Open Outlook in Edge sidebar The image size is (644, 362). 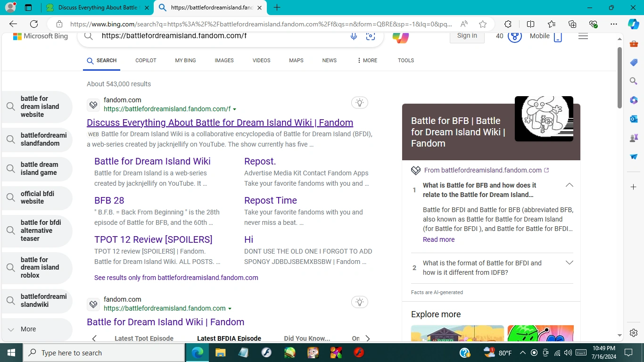[634, 119]
